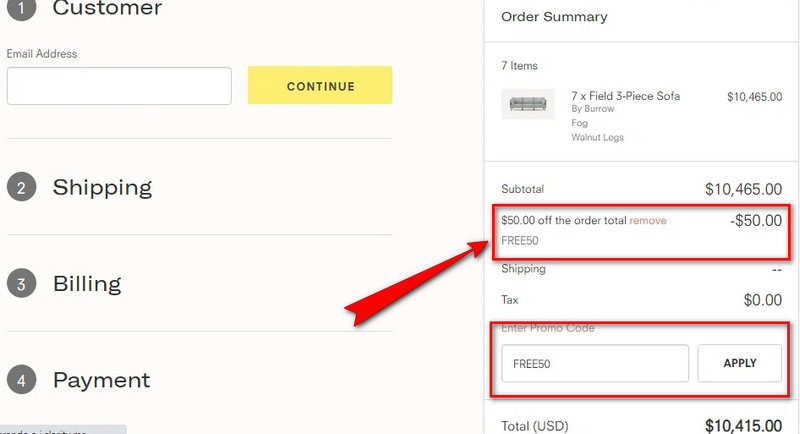Select the Customer section heading
This screenshot has width=800, height=434.
(x=107, y=9)
